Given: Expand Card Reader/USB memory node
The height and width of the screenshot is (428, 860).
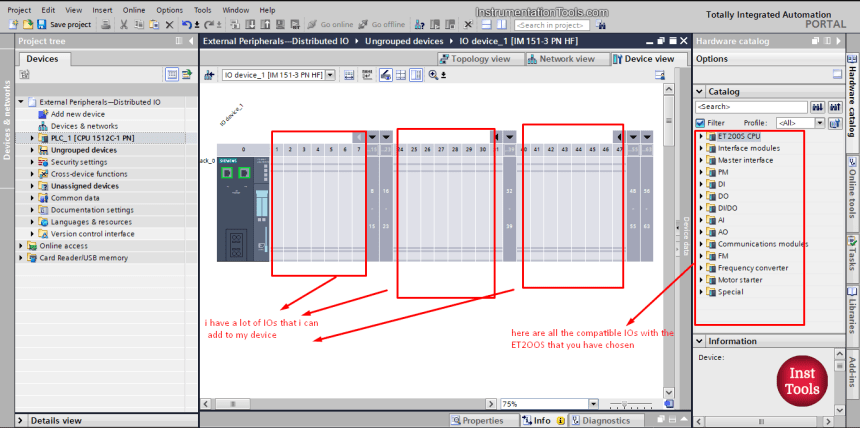Looking at the screenshot, I should point(21,258).
